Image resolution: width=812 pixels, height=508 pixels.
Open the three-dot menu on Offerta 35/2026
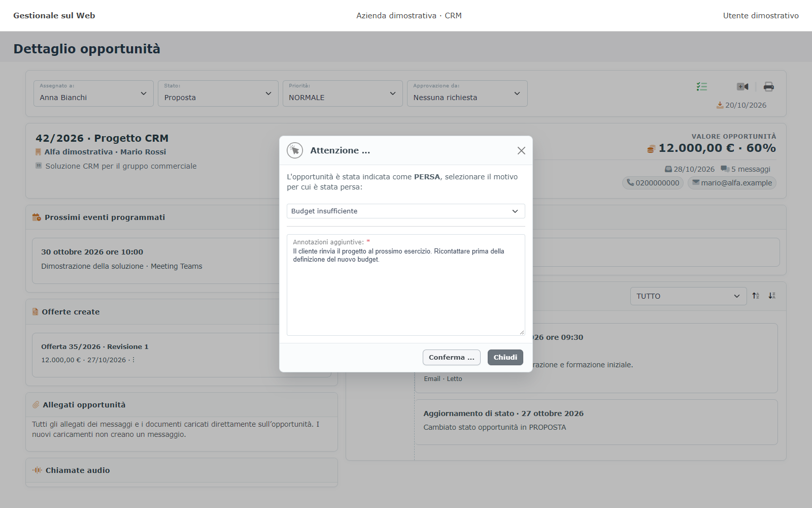133,360
